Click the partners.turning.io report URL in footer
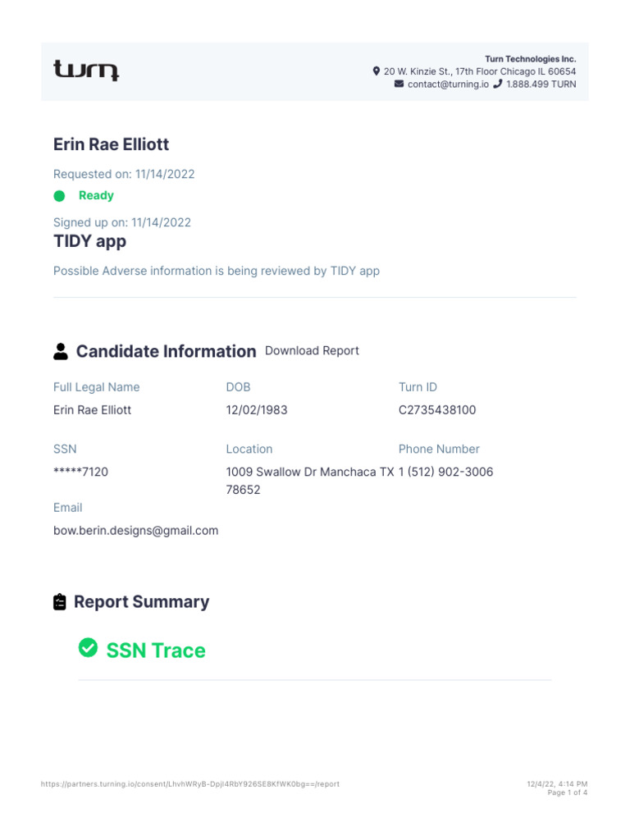630x840 pixels. pyautogui.click(x=190, y=784)
